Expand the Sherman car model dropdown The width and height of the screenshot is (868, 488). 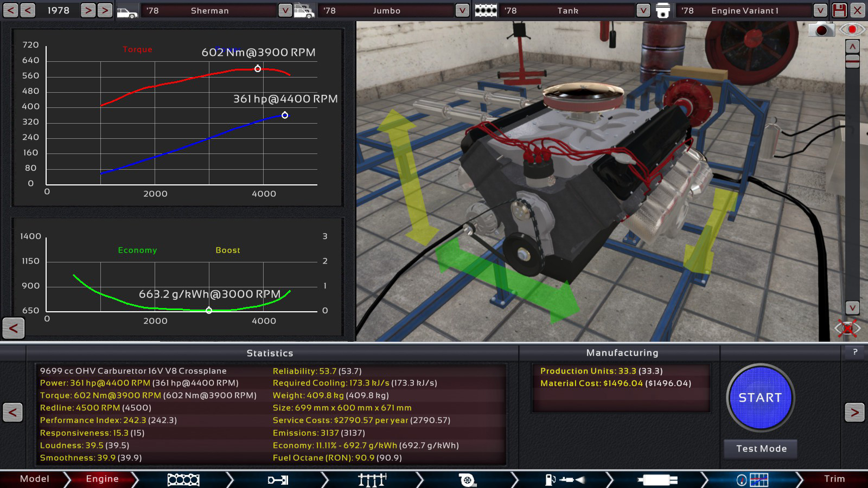point(285,10)
